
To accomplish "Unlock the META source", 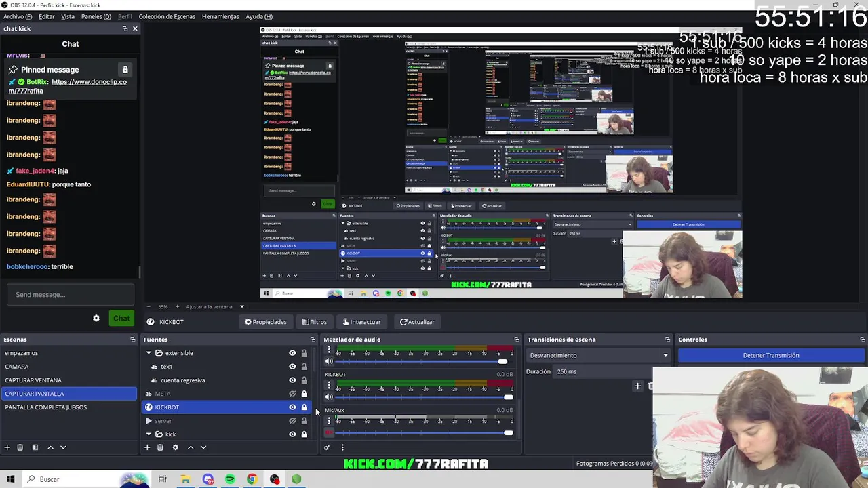I will tap(304, 394).
